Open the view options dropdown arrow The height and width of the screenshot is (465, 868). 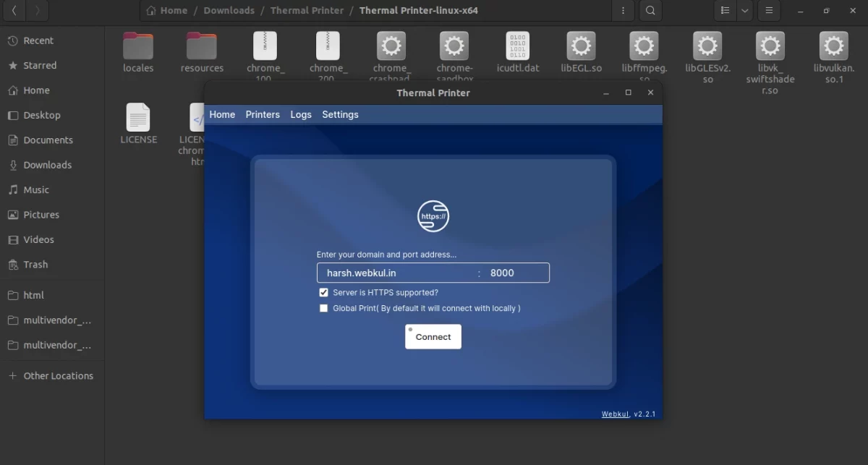(x=744, y=11)
